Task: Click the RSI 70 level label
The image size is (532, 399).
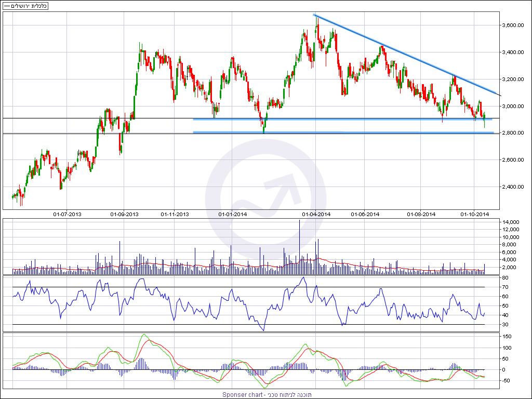Action: pos(506,287)
